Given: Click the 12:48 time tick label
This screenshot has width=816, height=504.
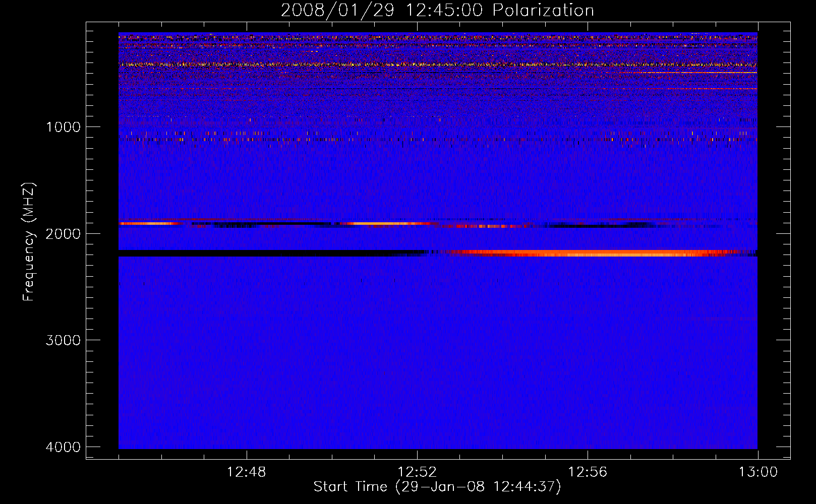Looking at the screenshot, I should (247, 472).
